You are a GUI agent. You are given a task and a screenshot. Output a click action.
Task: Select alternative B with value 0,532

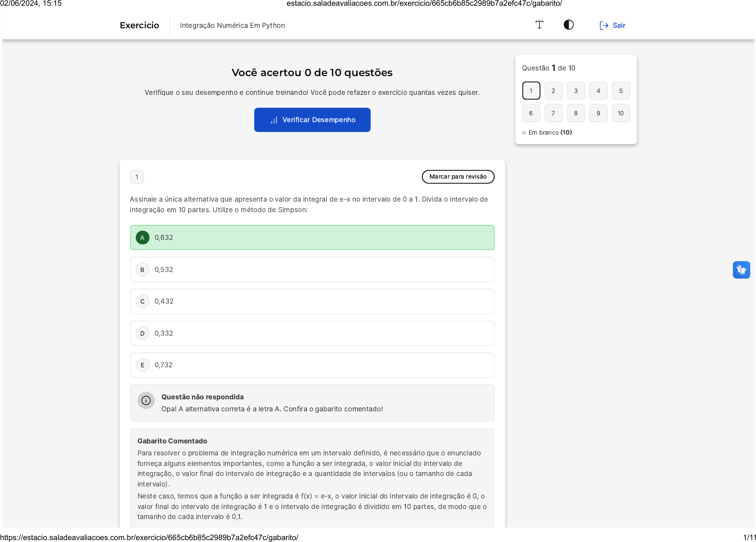pyautogui.click(x=312, y=270)
